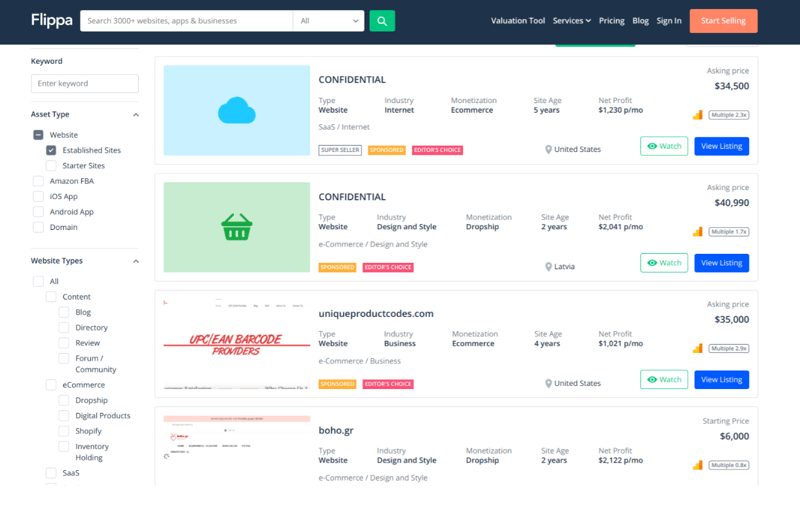Click the Start Selling button
800x505 pixels.
click(x=723, y=21)
